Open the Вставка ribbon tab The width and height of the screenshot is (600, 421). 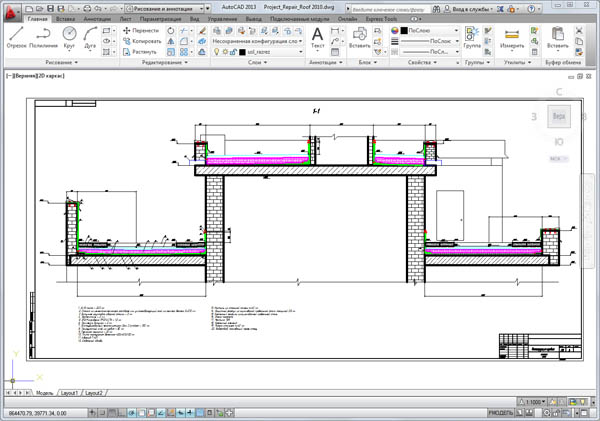pos(65,18)
